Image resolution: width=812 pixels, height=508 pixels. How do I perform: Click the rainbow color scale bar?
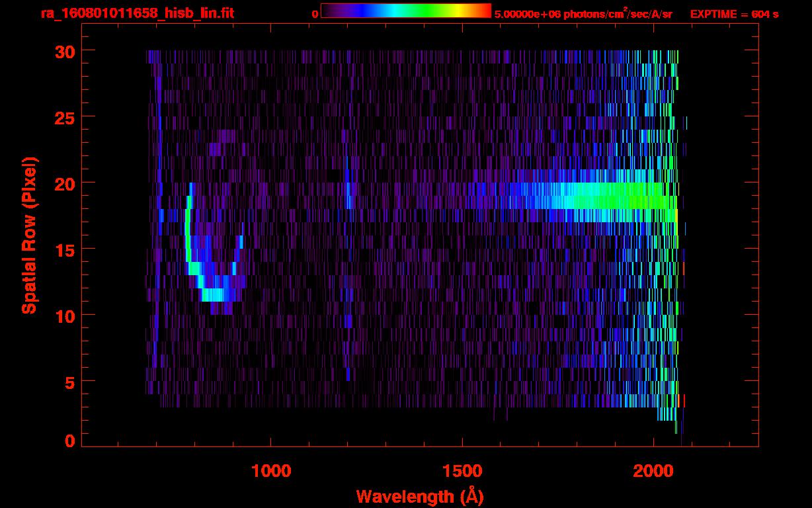point(406,11)
